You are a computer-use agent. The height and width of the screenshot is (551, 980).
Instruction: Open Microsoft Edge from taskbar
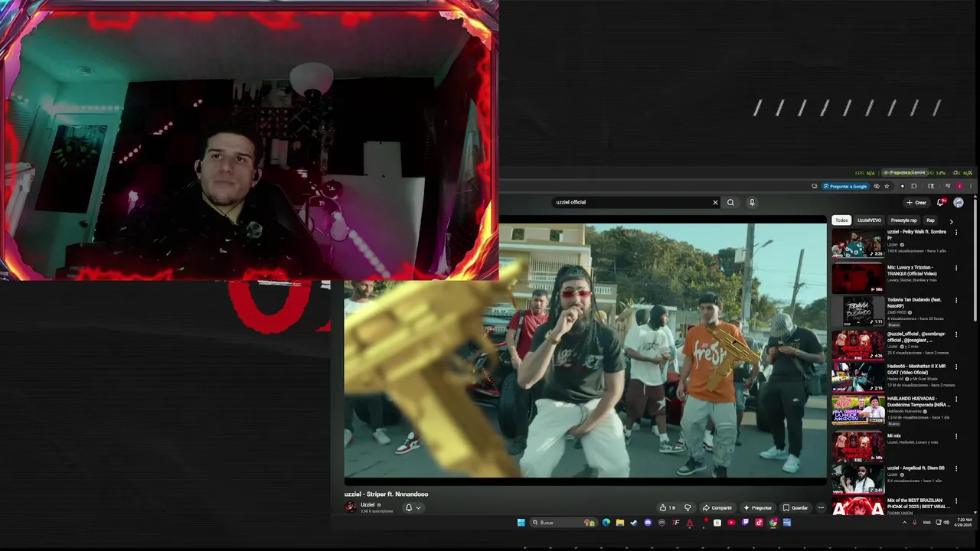[x=606, y=523]
